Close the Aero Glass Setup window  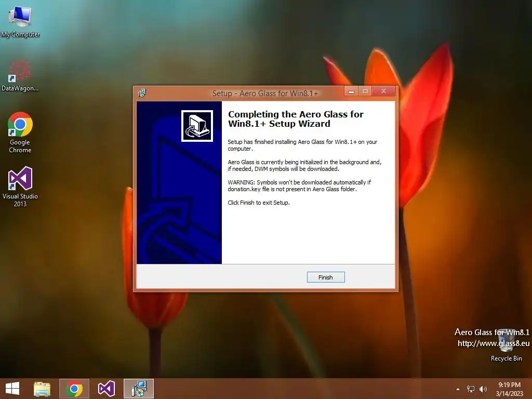384,91
